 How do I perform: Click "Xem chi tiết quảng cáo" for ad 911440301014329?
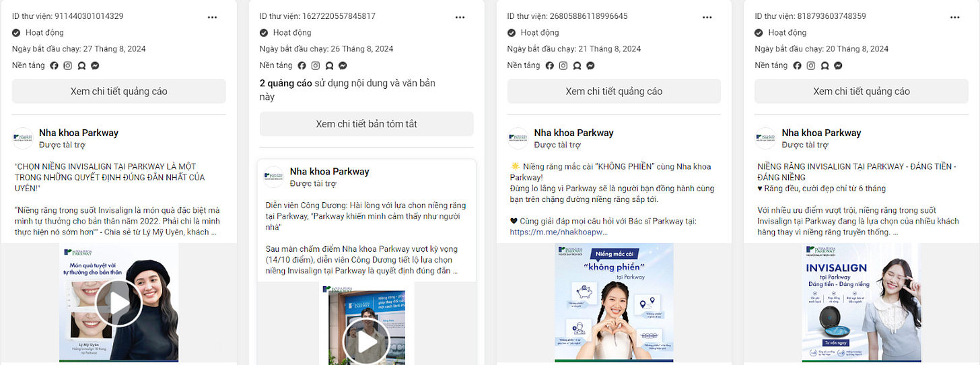[x=119, y=92]
